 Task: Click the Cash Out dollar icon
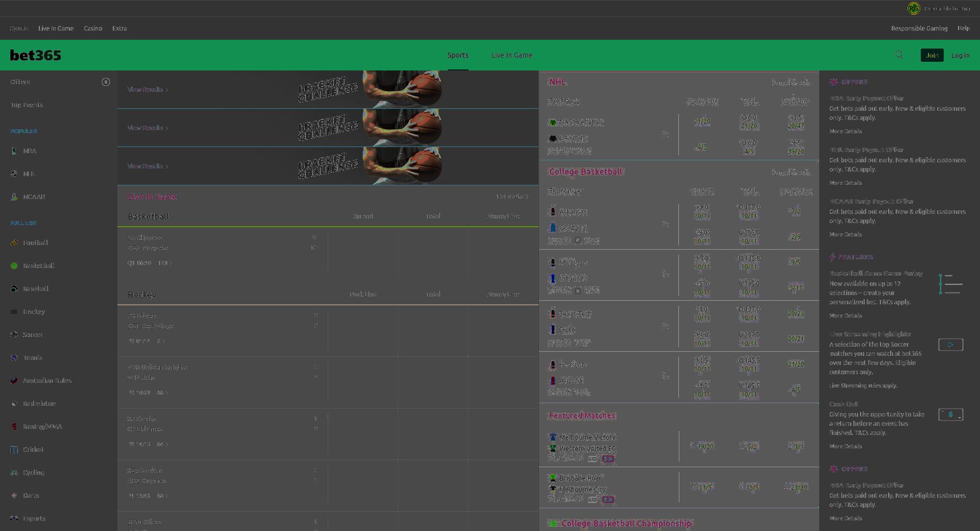[x=950, y=415]
